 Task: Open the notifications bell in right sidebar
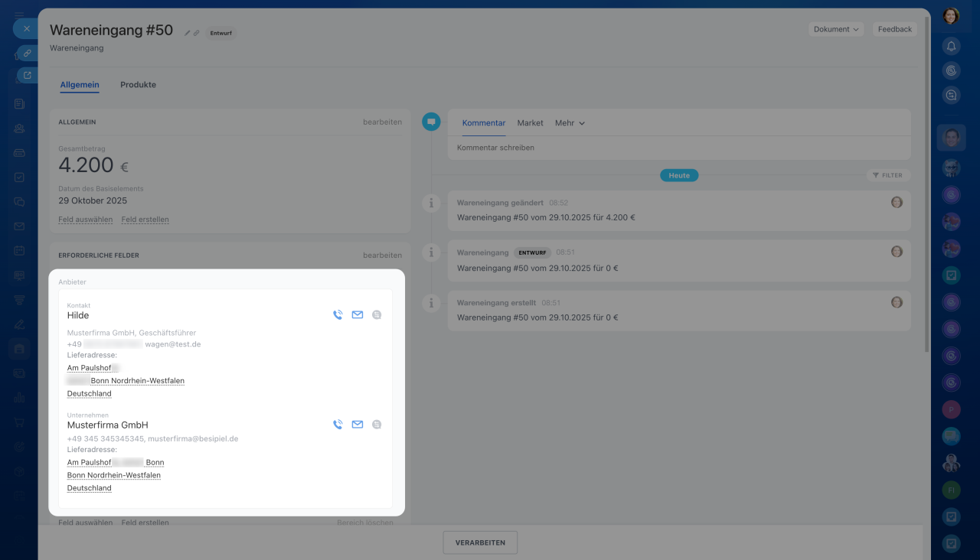(951, 46)
